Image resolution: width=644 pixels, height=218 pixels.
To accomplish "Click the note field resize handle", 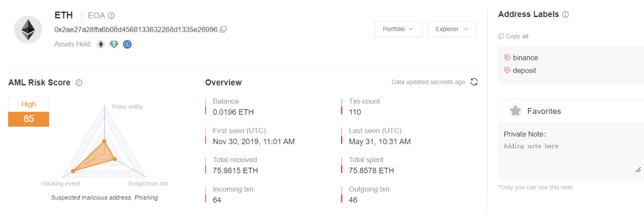I will [638, 170].
